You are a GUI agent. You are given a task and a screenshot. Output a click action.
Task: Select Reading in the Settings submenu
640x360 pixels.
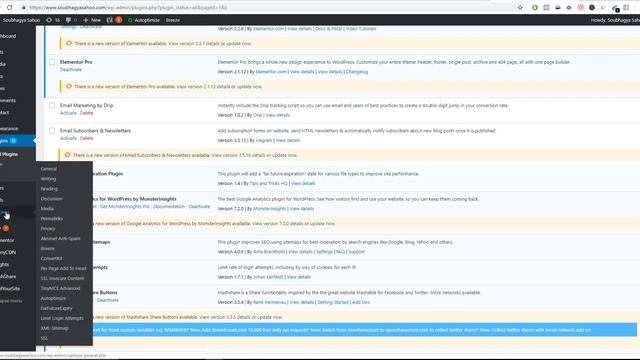pos(49,189)
